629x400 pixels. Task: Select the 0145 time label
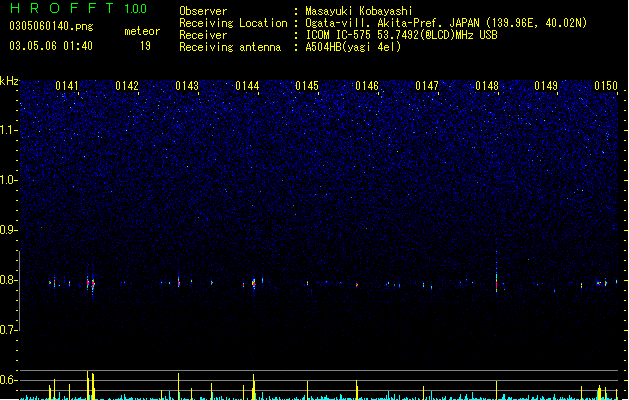click(x=307, y=86)
